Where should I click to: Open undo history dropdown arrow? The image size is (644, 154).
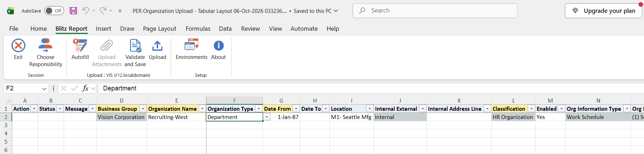(93, 11)
